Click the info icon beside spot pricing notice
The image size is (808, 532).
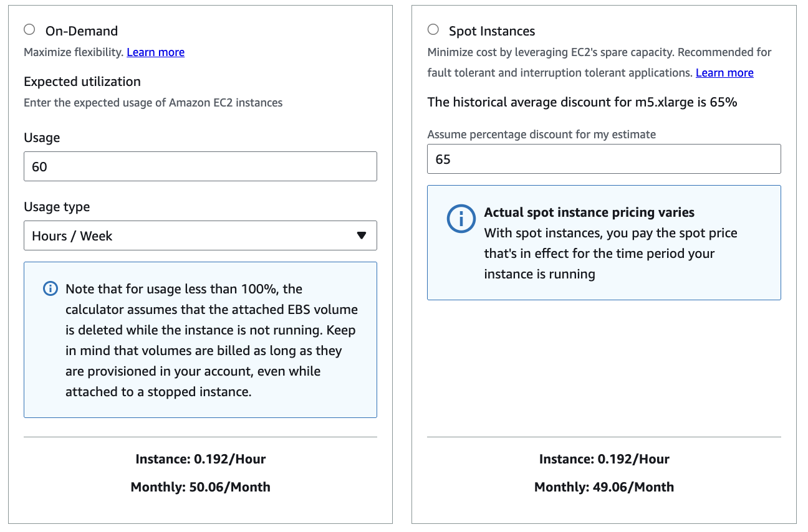click(x=461, y=219)
